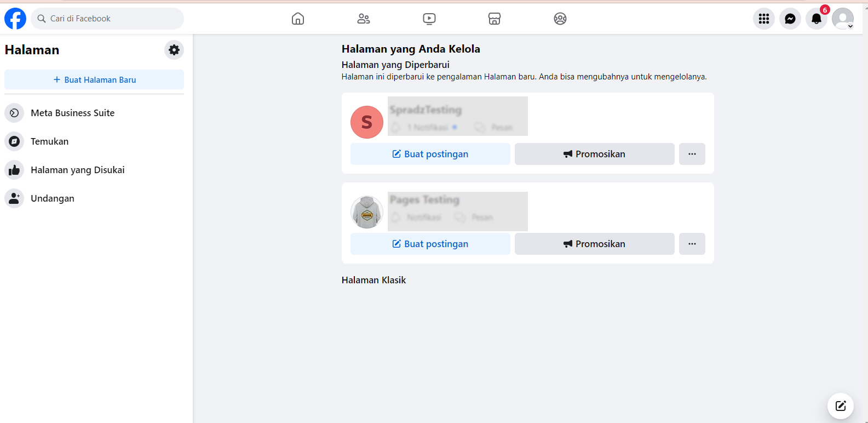Open the nine-dot apps menu

[x=763, y=19]
